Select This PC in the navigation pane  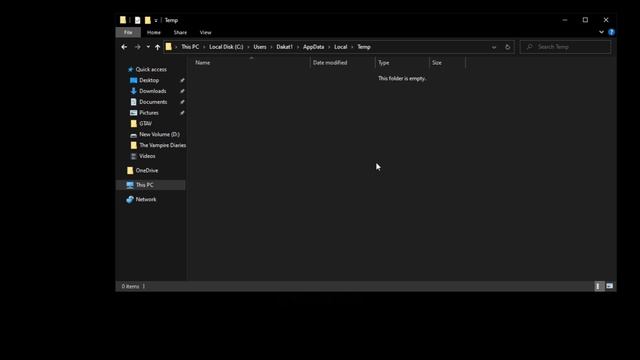click(x=144, y=185)
